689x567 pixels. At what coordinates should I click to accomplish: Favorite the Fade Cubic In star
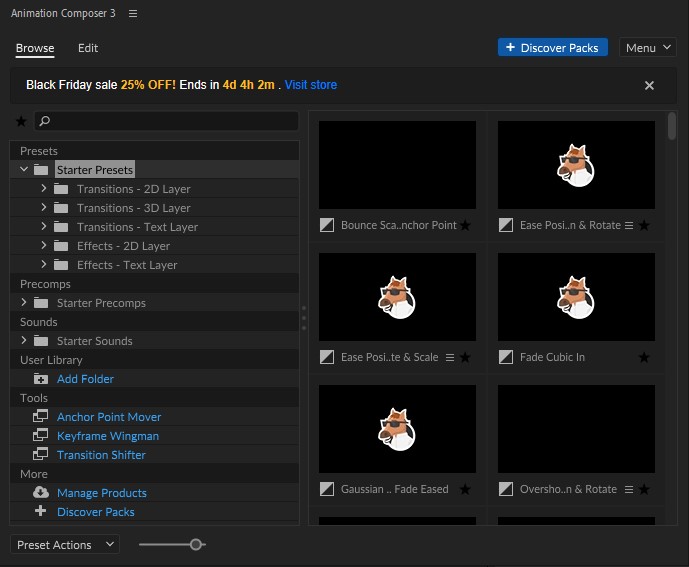(x=644, y=357)
